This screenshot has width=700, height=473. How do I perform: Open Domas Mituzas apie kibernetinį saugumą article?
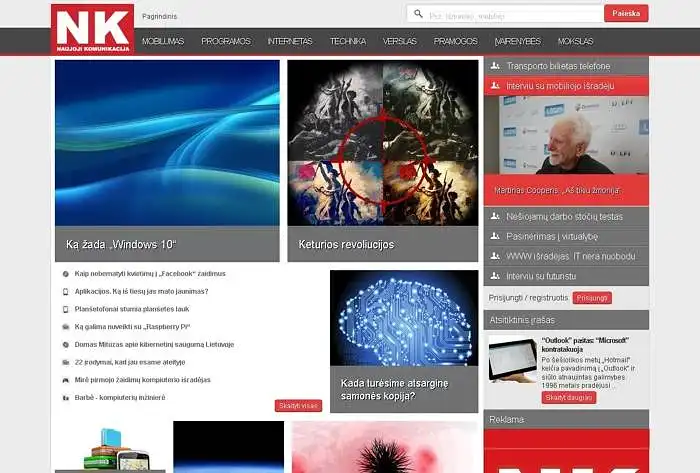[x=154, y=344]
